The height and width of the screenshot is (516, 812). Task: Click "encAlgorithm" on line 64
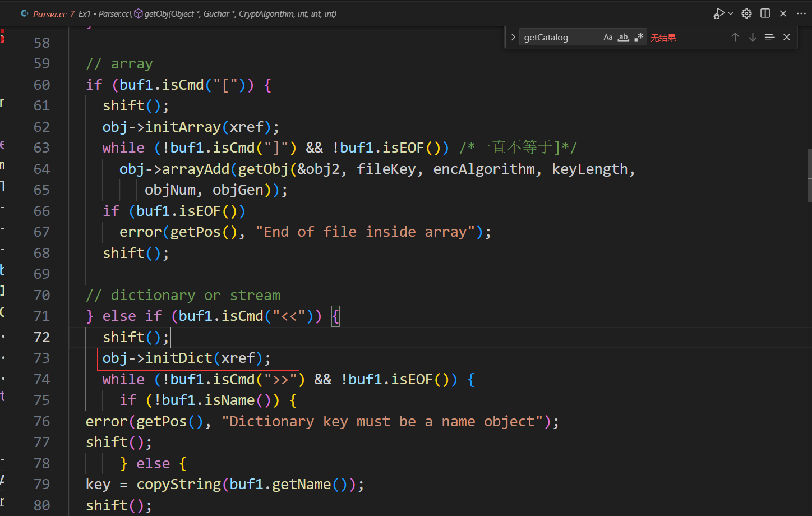pos(484,169)
